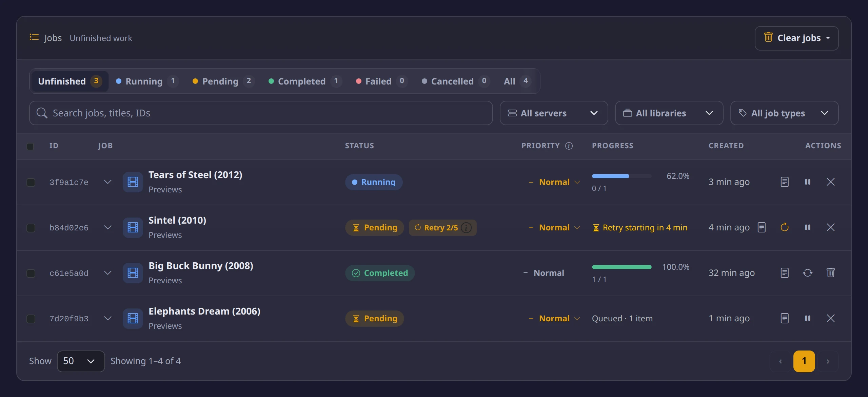The width and height of the screenshot is (868, 397).
Task: Pause the Elephants Dream job
Action: point(807,318)
